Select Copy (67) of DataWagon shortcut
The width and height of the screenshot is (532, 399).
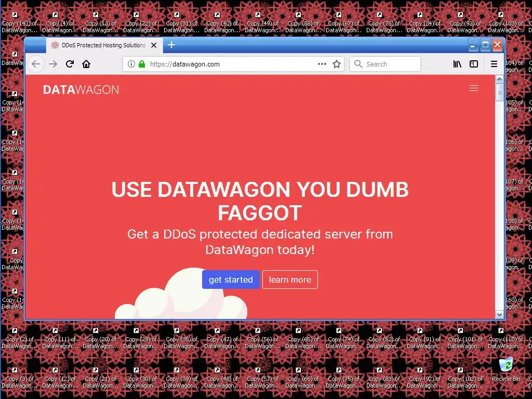click(344, 23)
